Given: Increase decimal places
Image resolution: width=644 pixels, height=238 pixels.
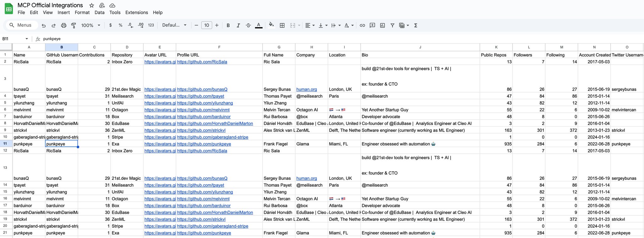Looking at the screenshot, I should pos(141,25).
